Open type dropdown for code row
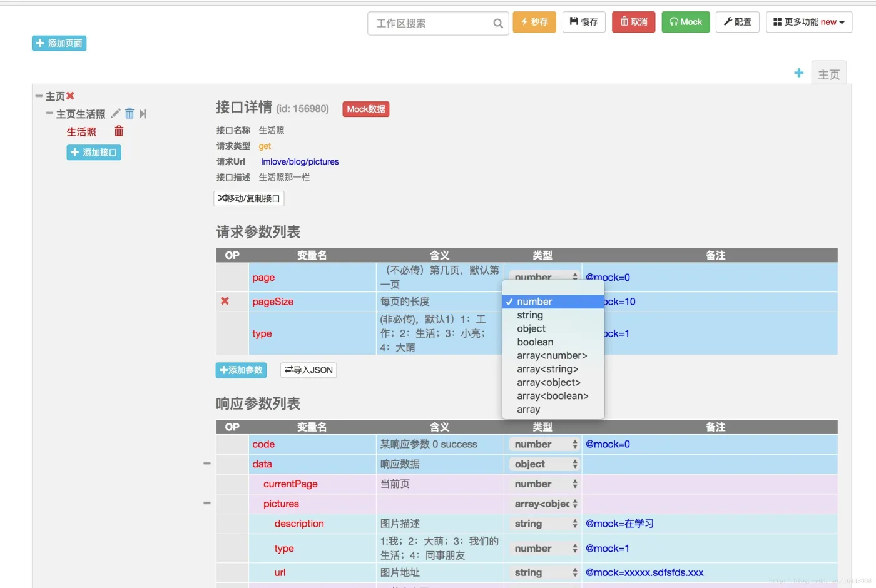876x588 pixels. pos(544,444)
